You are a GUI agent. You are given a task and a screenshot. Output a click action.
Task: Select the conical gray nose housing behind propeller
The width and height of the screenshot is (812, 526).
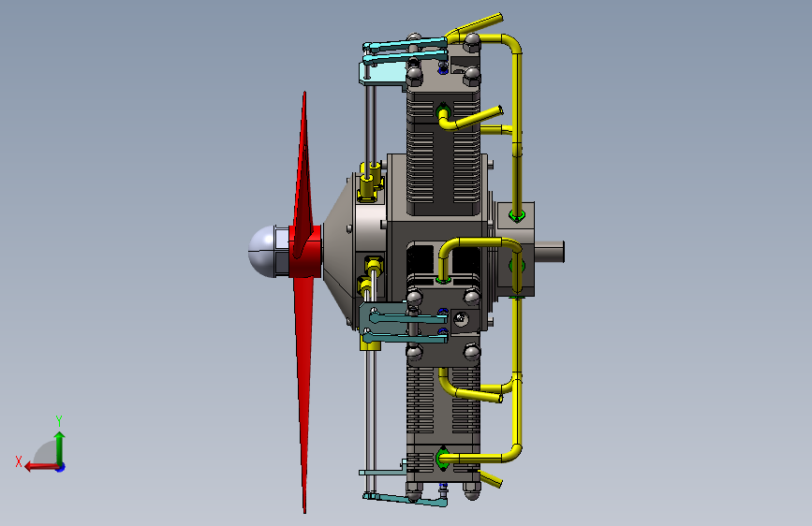(x=340, y=252)
